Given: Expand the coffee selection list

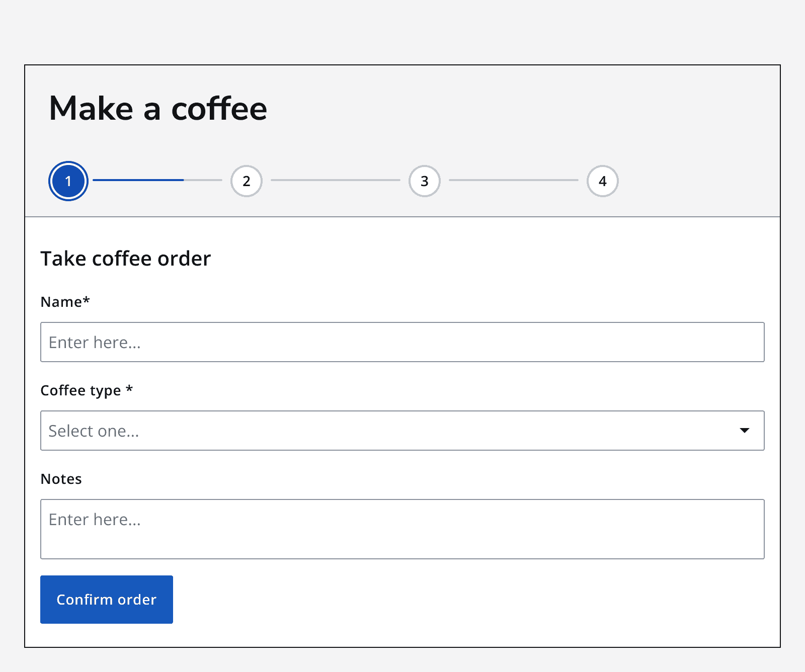Looking at the screenshot, I should point(403,431).
